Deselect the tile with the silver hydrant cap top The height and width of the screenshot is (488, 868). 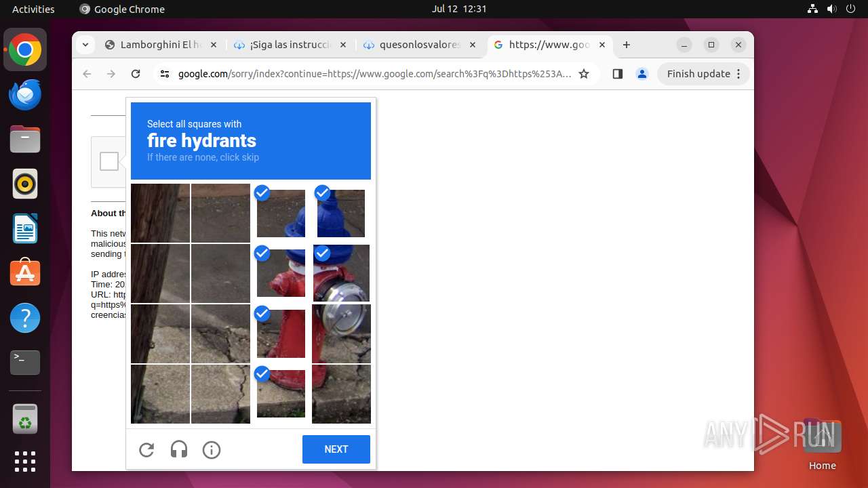pos(341,273)
